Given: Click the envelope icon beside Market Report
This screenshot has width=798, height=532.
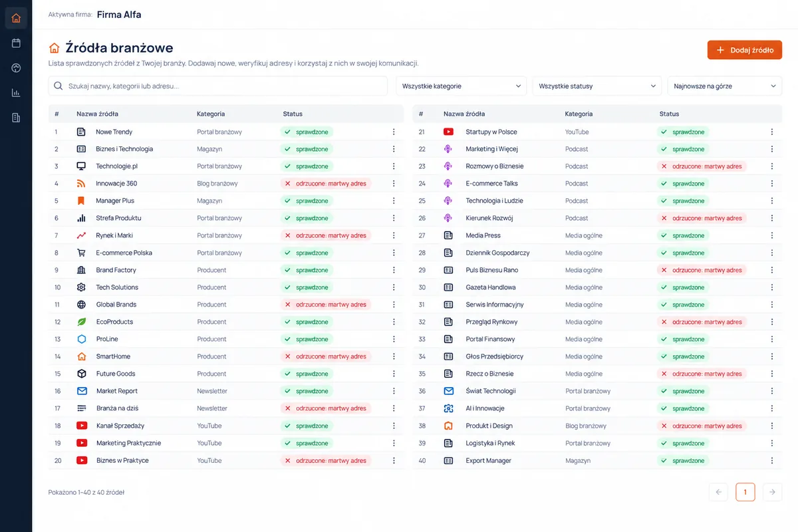Looking at the screenshot, I should [82, 391].
